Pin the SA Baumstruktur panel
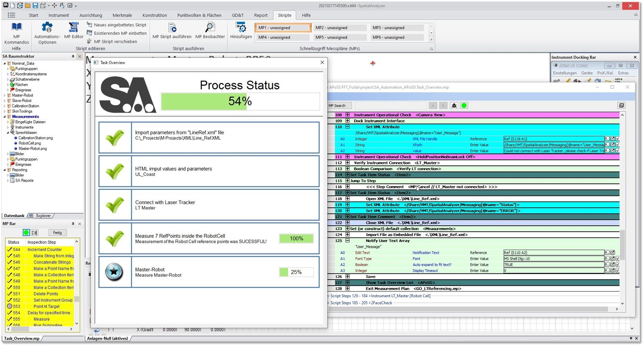Viewport: 644px width, 346px height. (x=73, y=56)
